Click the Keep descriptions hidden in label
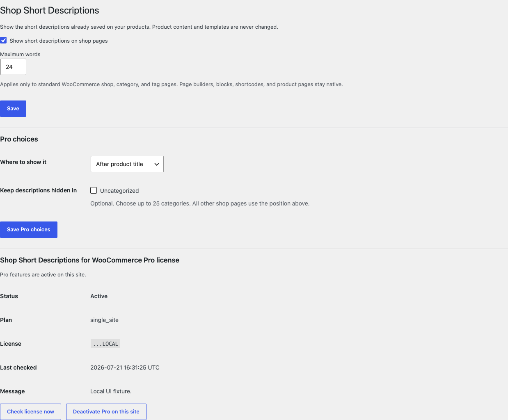 [39, 190]
